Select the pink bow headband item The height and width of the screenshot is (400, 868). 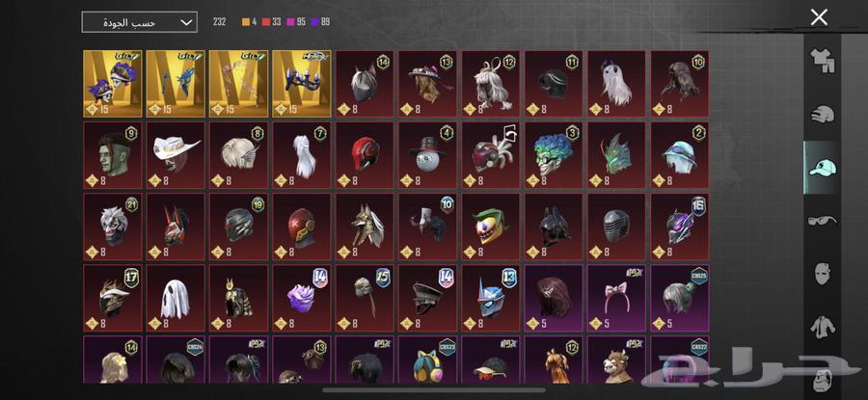(x=616, y=298)
